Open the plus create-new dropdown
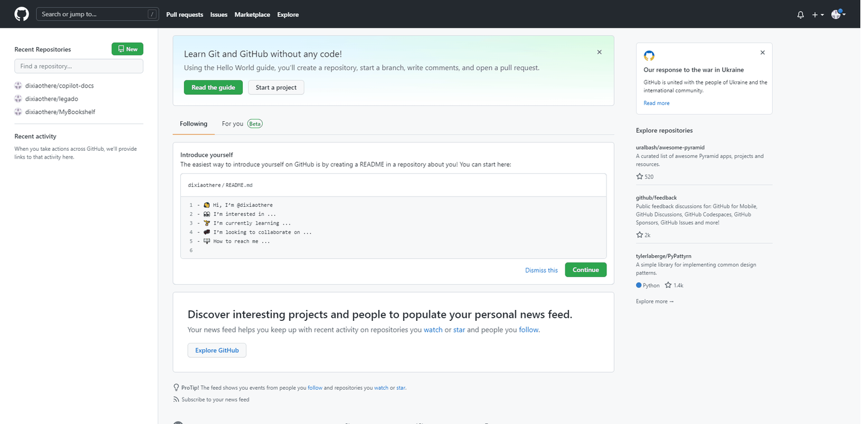Image resolution: width=868 pixels, height=424 pixels. 817,14
